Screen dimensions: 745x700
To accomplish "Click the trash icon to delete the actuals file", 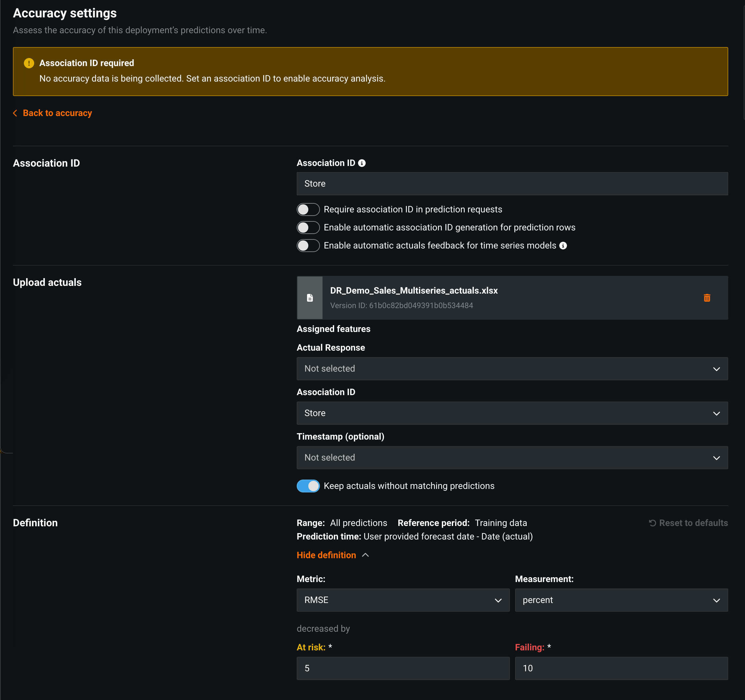I will [x=707, y=298].
